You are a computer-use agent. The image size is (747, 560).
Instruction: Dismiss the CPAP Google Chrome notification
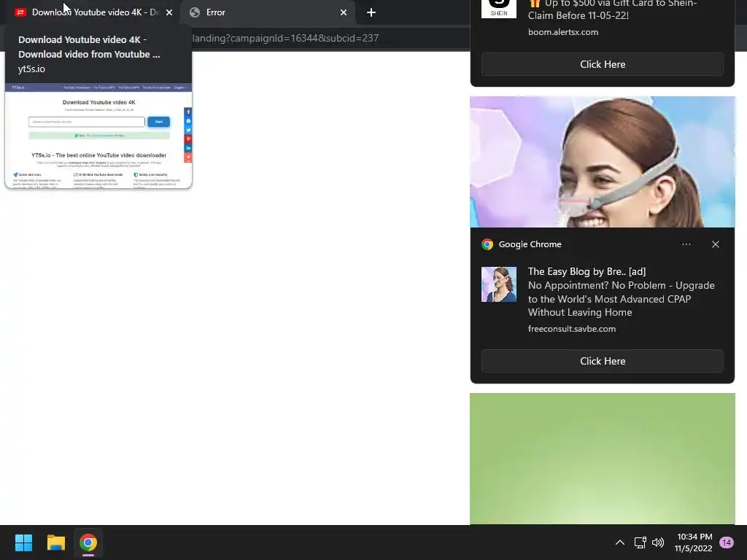[715, 244]
